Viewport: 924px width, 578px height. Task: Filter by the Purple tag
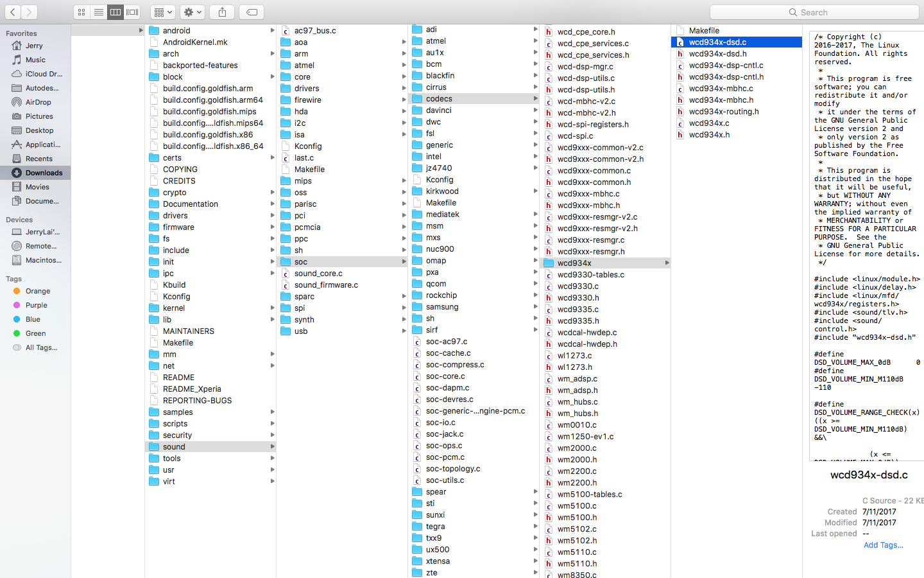[35, 305]
